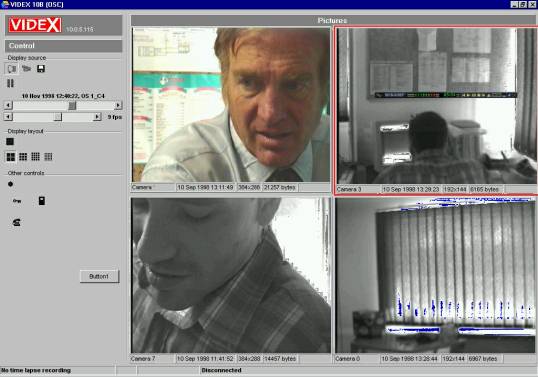Screen dimensions: 538x377
Task: Click the telephone icon in Other controls
Action: [x=16, y=222]
